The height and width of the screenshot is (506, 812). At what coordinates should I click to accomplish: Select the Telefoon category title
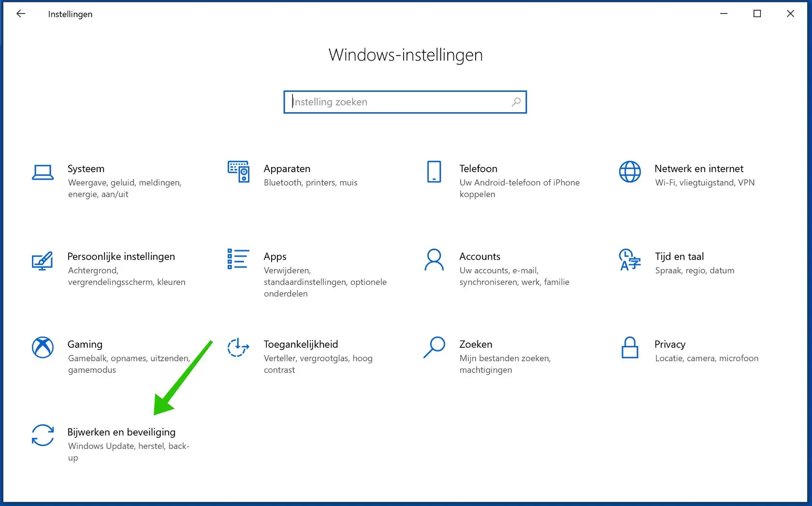(478, 168)
